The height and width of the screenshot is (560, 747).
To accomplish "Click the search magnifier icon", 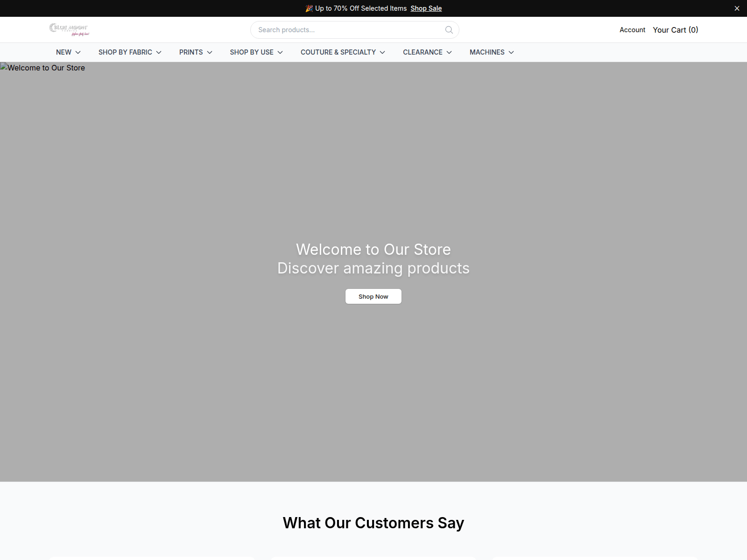I will point(449,30).
